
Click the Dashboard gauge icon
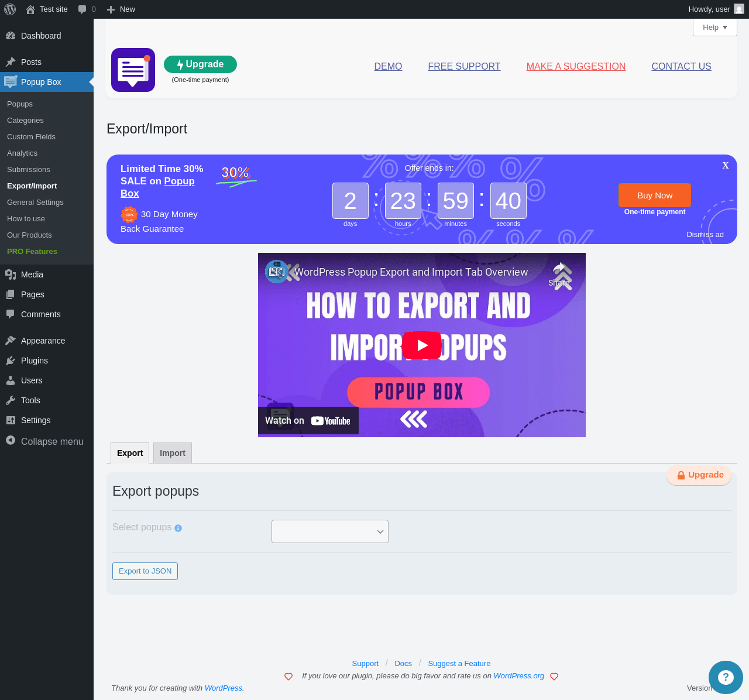[x=11, y=36]
